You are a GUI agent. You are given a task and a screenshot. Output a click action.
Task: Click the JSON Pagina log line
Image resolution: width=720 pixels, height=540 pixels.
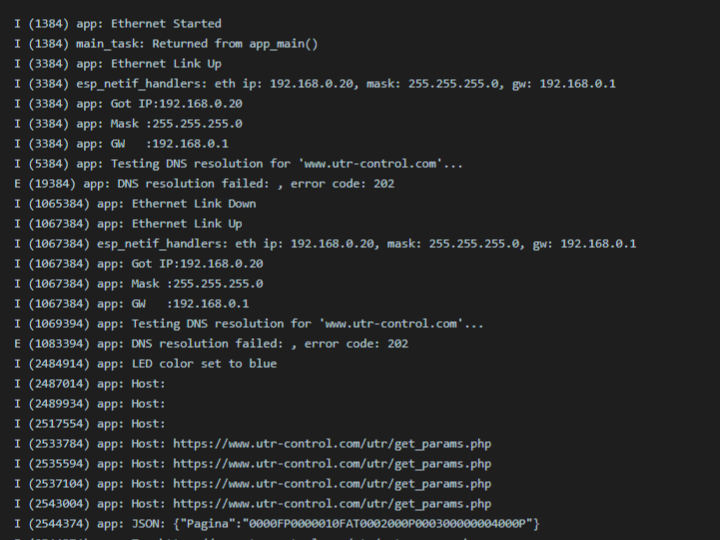(277, 523)
